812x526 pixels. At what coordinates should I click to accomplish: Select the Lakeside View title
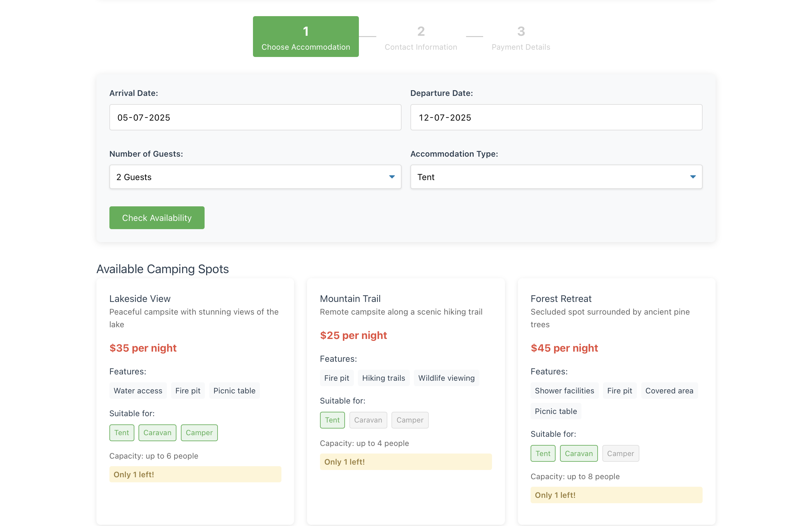pyautogui.click(x=140, y=298)
